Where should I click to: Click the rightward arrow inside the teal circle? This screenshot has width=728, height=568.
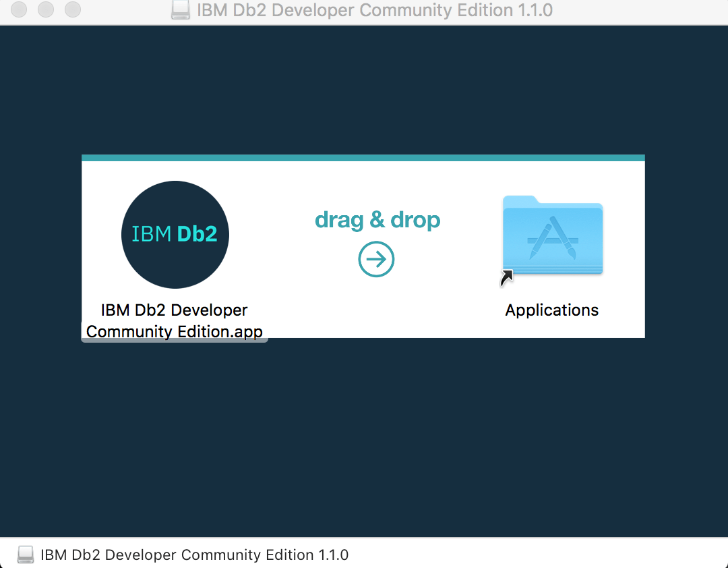pos(376,259)
